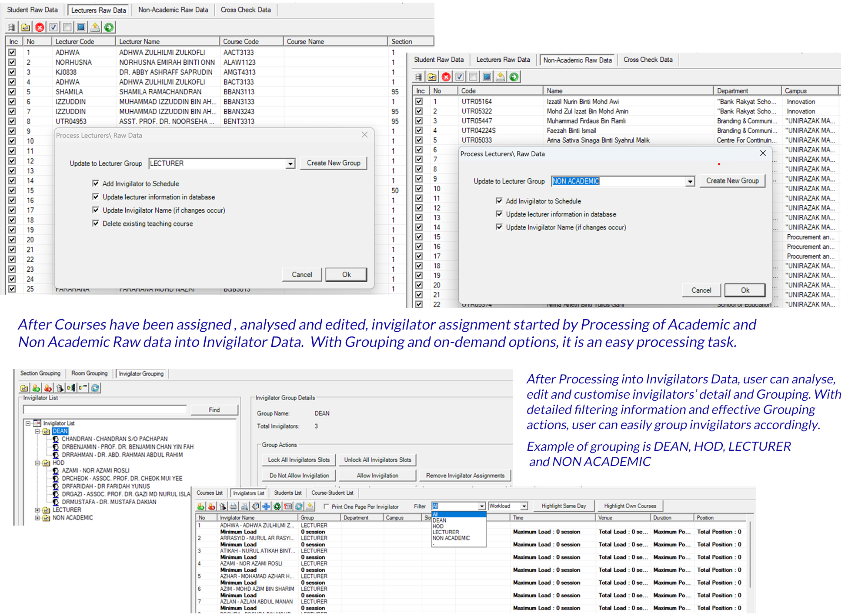Open the Workload dropdown
848x616 pixels.
pyautogui.click(x=524, y=506)
